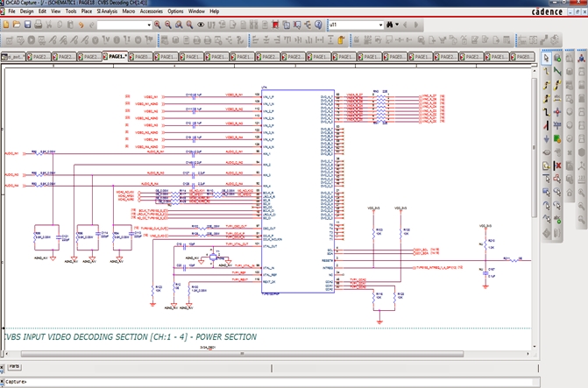The width and height of the screenshot is (588, 388).
Task: Expand search options arrow beside binoculars
Action: (x=397, y=25)
